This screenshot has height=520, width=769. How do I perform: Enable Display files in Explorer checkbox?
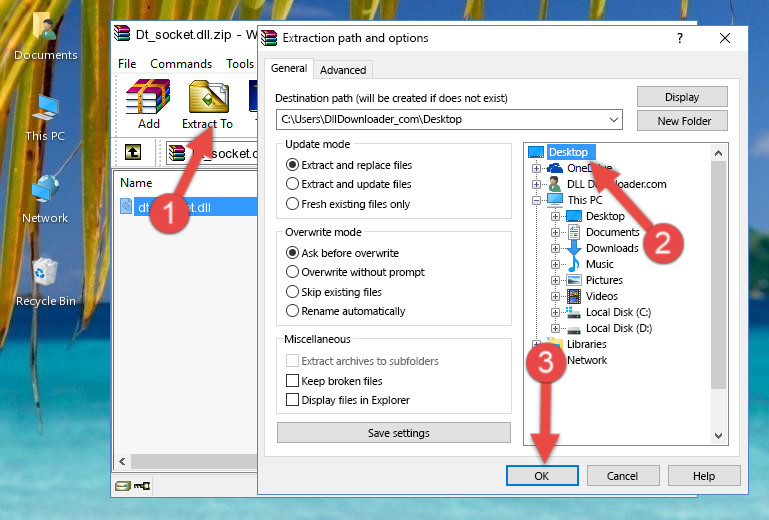click(x=292, y=400)
